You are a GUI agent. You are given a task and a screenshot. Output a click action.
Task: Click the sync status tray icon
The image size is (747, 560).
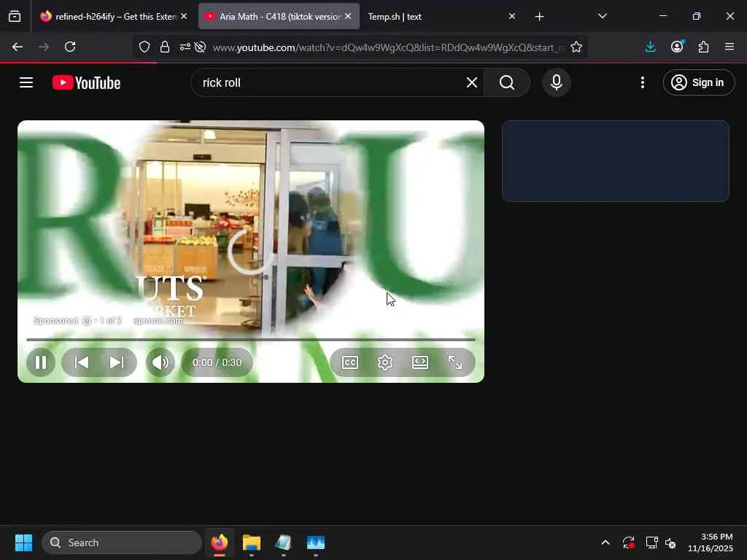point(628,542)
